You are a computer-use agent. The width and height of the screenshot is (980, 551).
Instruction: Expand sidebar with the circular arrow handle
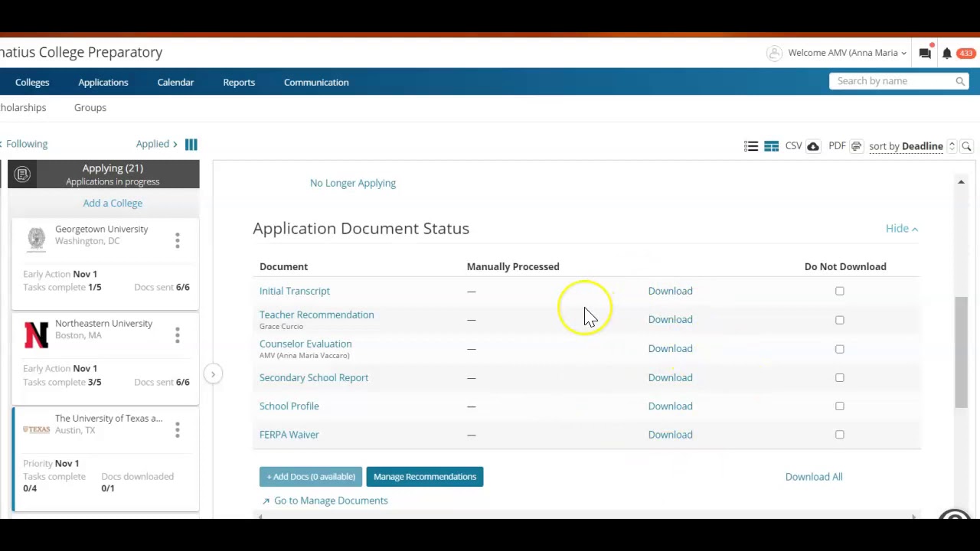point(214,374)
